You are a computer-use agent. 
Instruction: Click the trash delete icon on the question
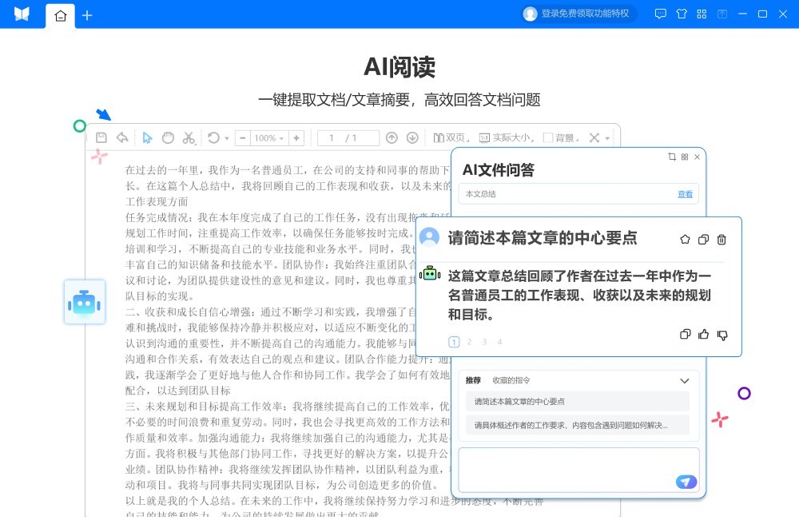721,239
